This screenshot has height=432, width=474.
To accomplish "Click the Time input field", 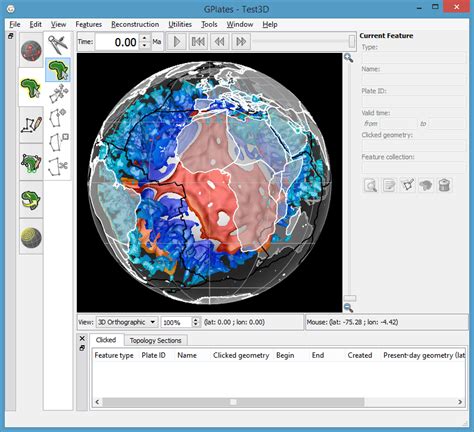I will tap(117, 42).
